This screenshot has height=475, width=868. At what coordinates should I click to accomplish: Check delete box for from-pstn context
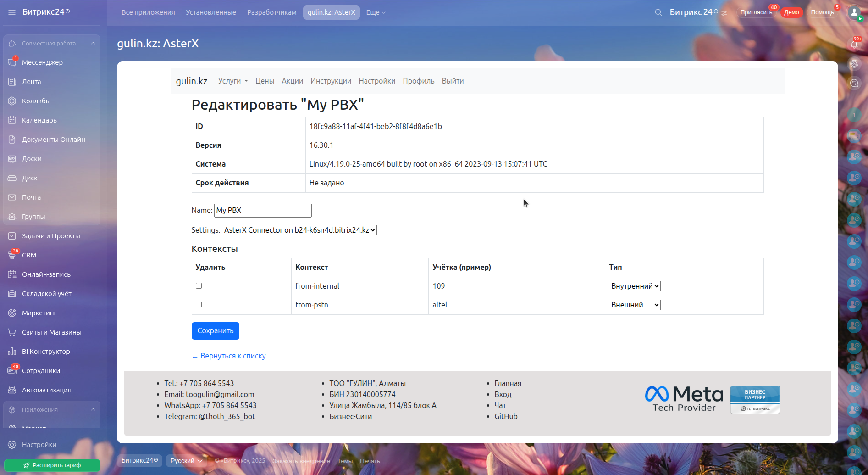199,305
